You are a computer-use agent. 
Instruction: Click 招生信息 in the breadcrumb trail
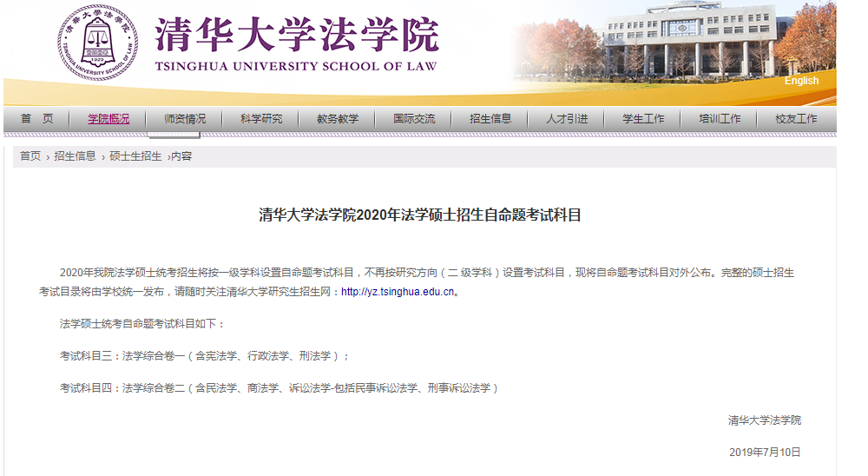tap(75, 156)
